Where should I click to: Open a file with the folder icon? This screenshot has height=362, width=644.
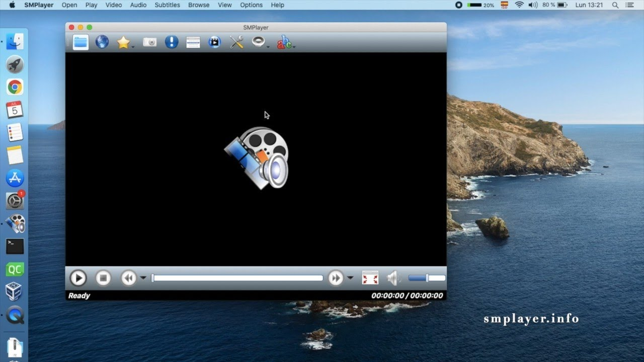pyautogui.click(x=80, y=42)
